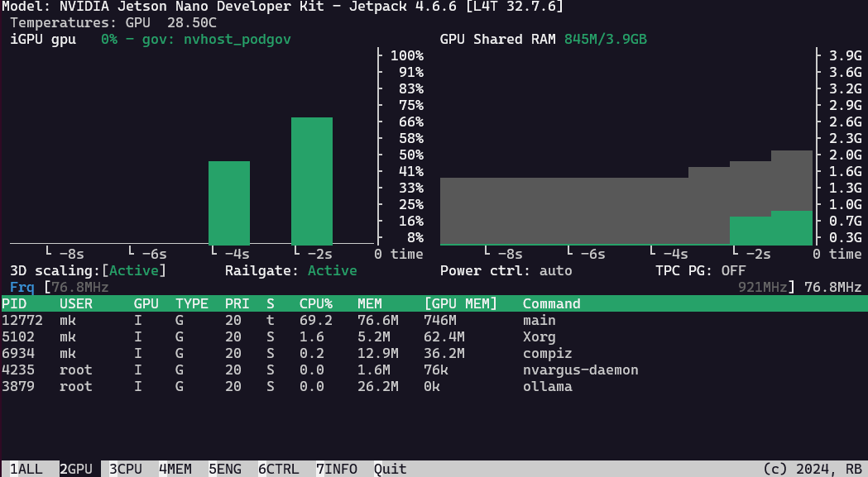
Task: Click the (c) 2024, RB credit
Action: click(812, 469)
